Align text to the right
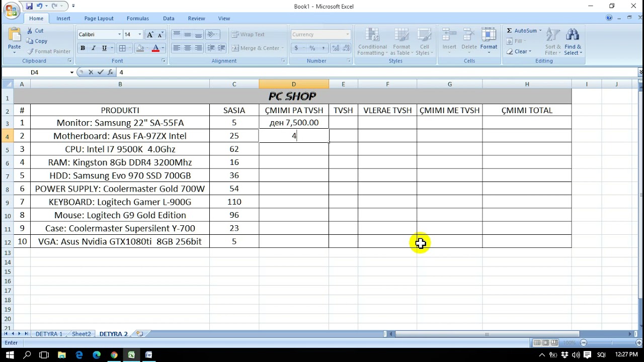The width and height of the screenshot is (644, 362). coord(198,48)
